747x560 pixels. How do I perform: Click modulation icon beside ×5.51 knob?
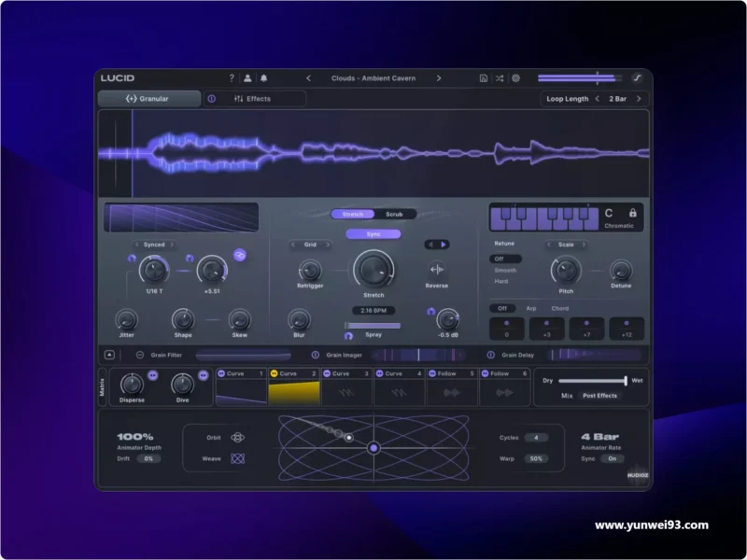[190, 259]
